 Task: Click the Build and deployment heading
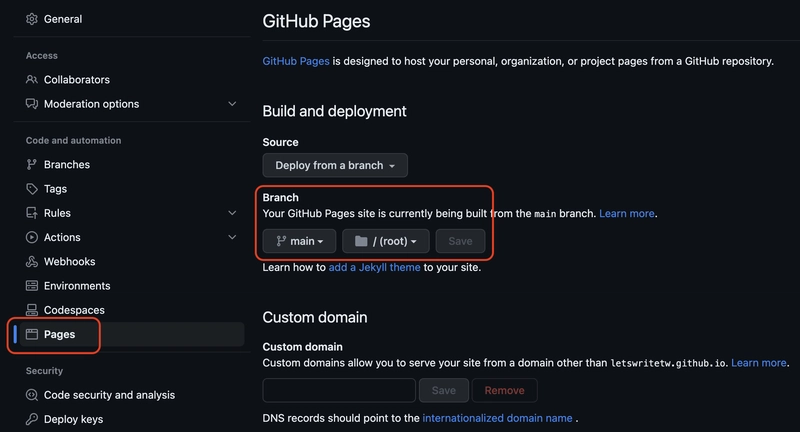coord(335,111)
